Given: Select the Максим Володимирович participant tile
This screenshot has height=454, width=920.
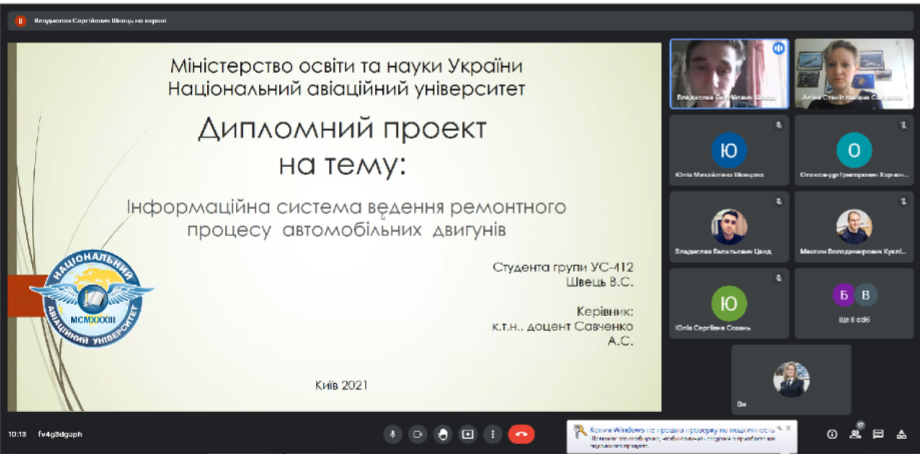Looking at the screenshot, I should pos(854,227).
